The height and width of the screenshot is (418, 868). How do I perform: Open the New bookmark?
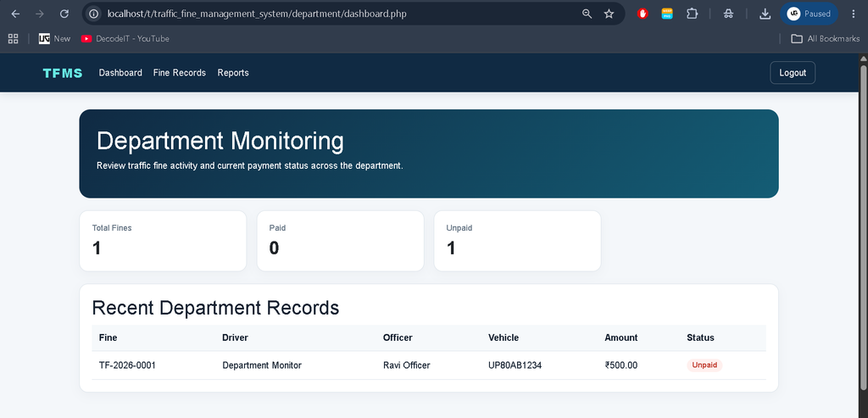tap(55, 39)
